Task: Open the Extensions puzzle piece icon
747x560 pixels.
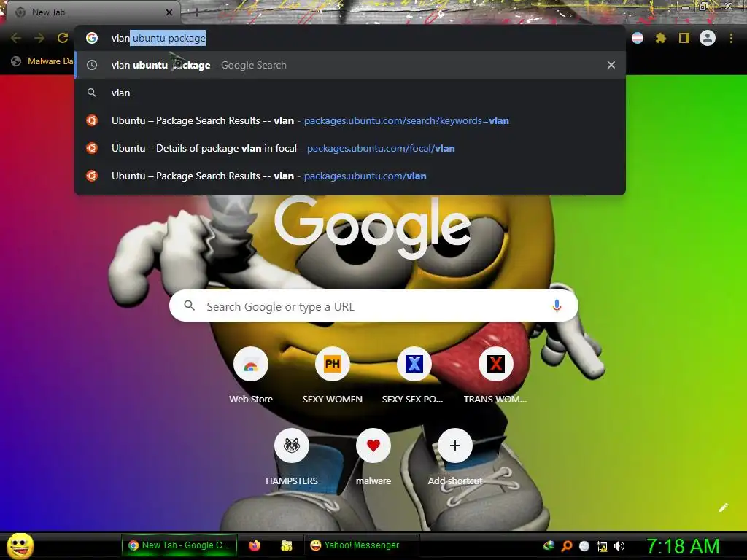Action: coord(661,38)
